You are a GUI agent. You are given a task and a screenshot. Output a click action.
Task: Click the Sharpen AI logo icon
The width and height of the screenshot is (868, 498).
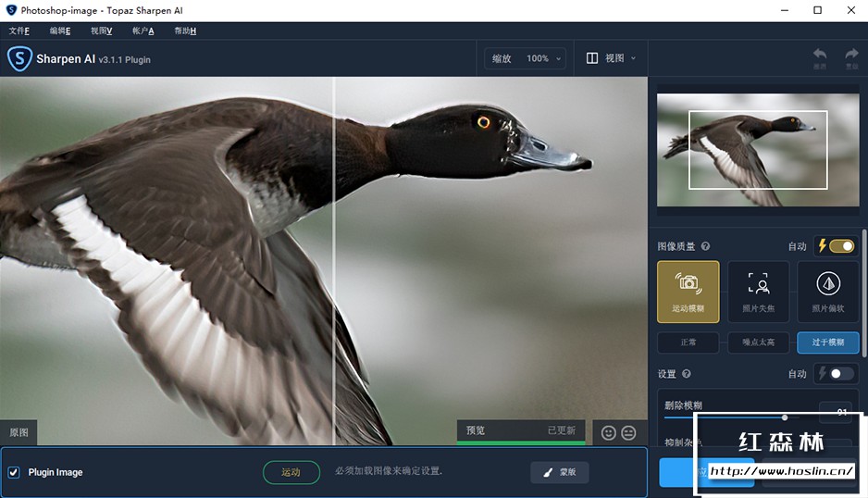pyautogui.click(x=19, y=58)
